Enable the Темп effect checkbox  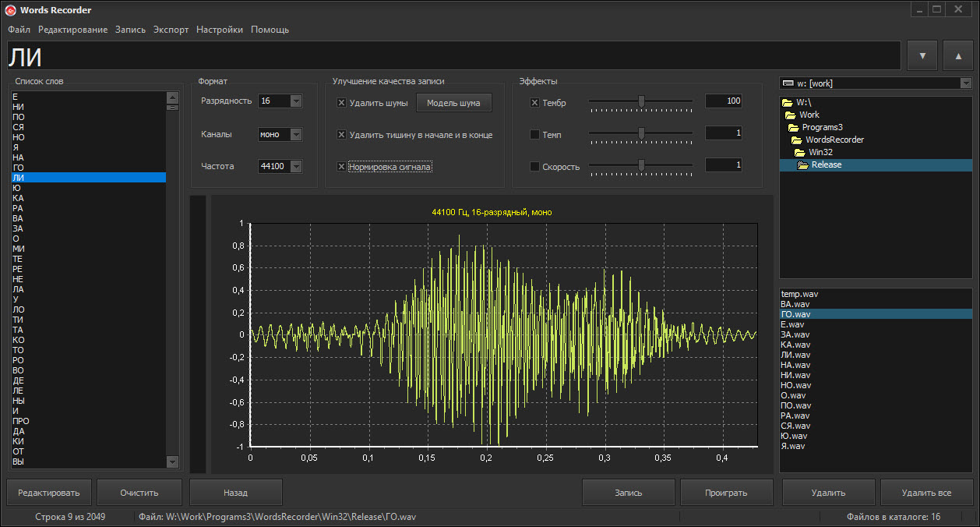click(x=534, y=135)
